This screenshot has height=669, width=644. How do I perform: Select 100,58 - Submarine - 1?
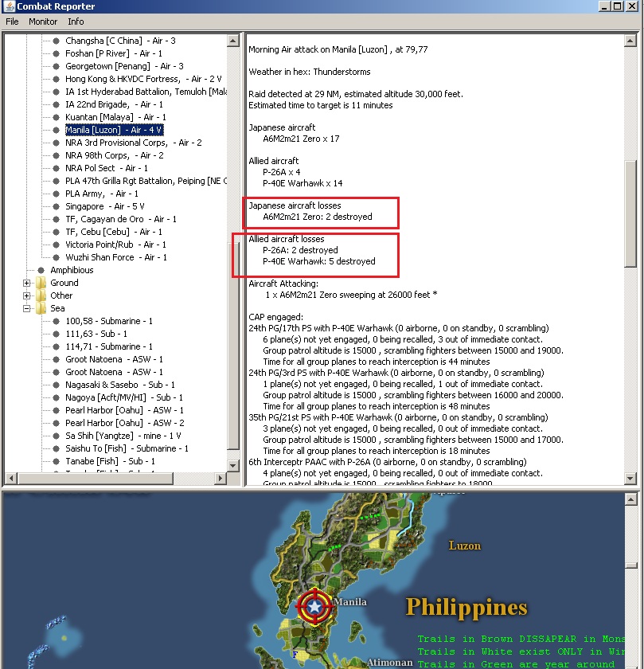tap(109, 321)
